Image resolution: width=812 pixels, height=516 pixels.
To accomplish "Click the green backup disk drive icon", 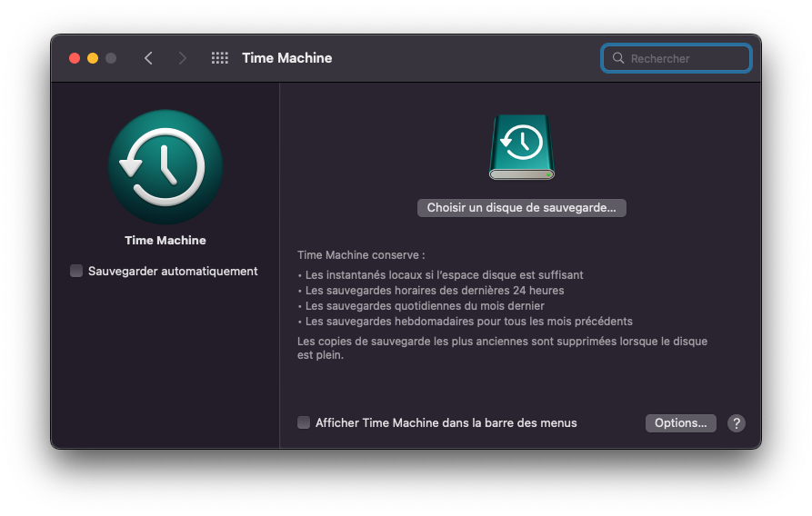I will pyautogui.click(x=522, y=147).
